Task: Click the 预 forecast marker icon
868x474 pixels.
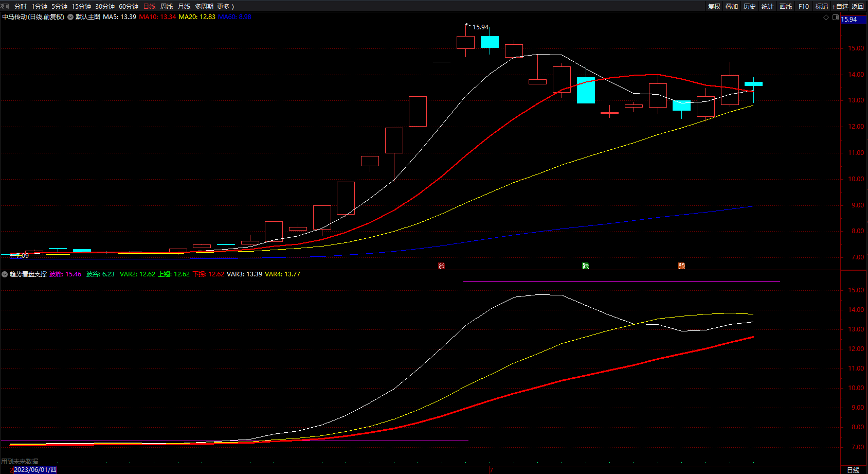Action: pyautogui.click(x=681, y=266)
